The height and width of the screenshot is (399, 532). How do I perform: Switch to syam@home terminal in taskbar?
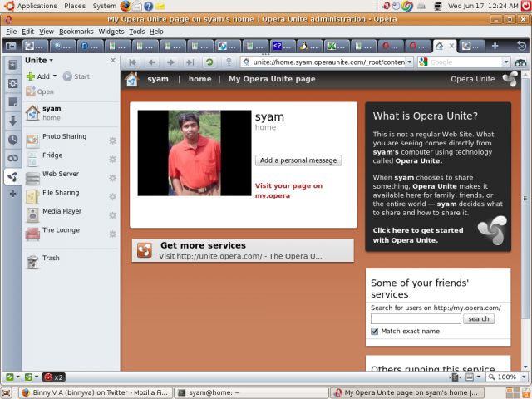click(x=251, y=392)
